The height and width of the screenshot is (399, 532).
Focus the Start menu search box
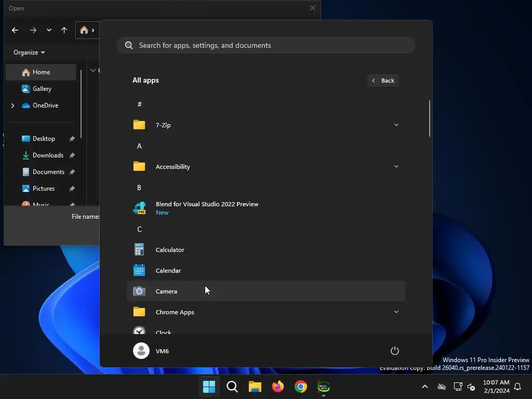click(x=265, y=45)
